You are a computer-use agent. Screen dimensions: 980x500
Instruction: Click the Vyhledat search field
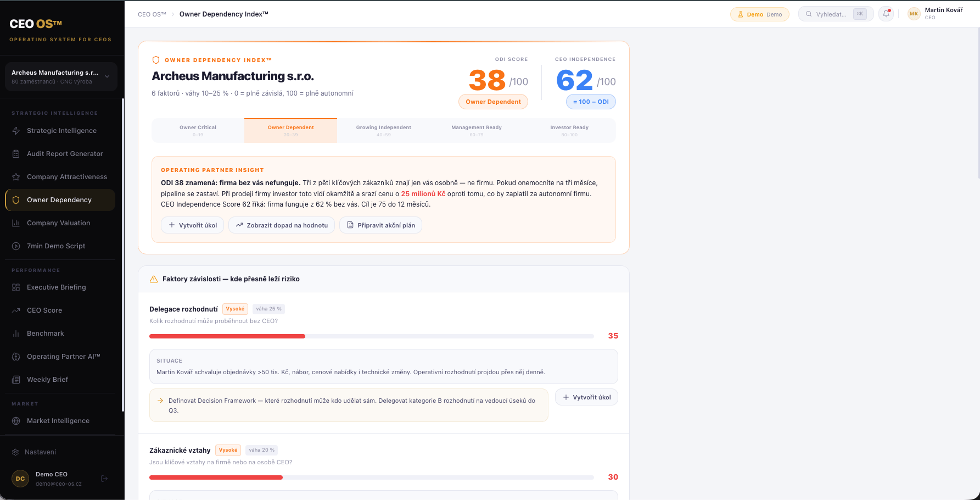point(836,14)
